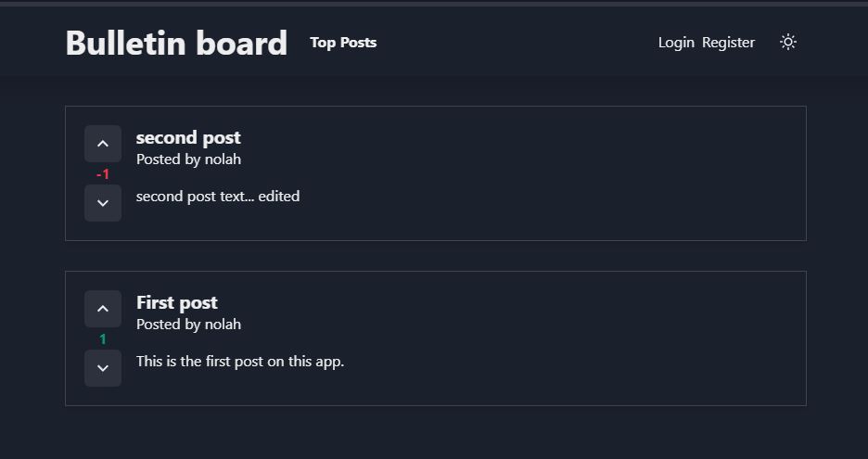Click author nolah under 'second post'

pos(223,159)
